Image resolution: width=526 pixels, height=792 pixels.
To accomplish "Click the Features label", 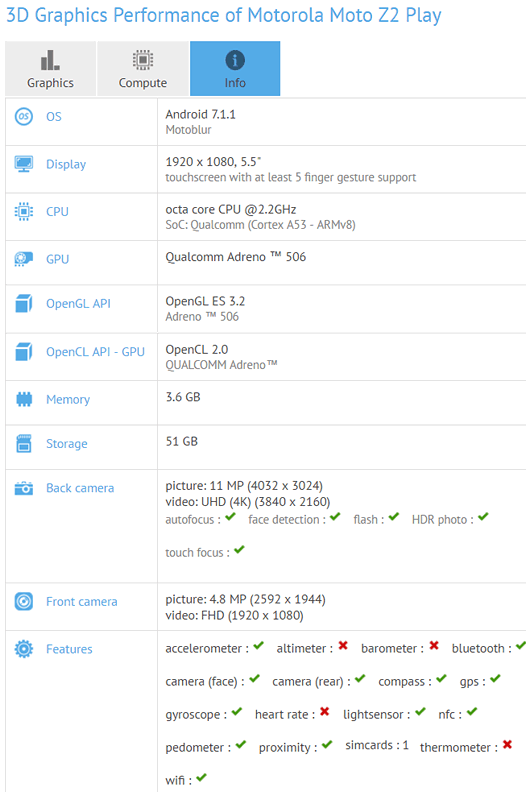I will (x=69, y=649).
